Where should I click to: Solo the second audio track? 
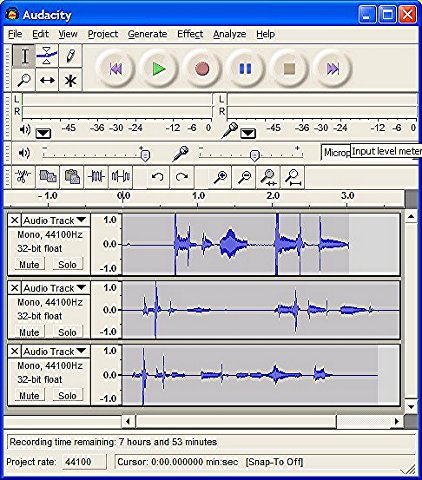tap(67, 332)
